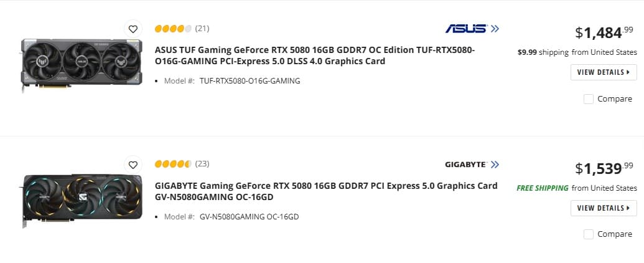Click the ASUS card star rating

[173, 29]
